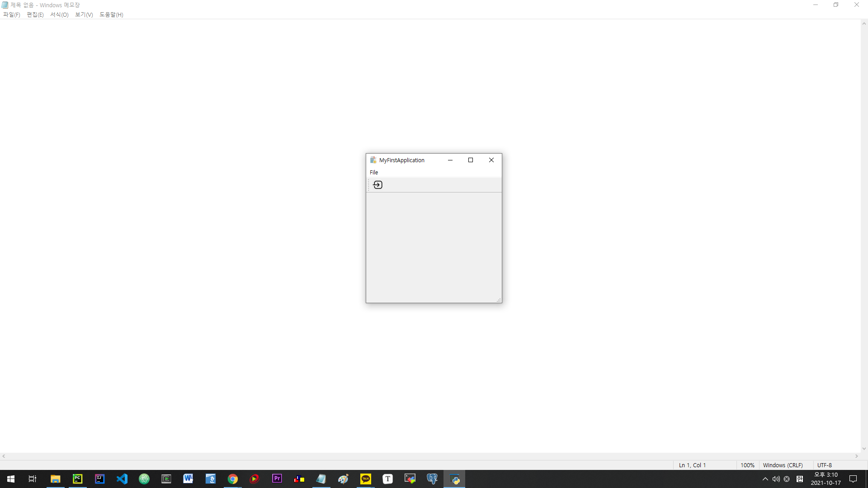Image resolution: width=868 pixels, height=488 pixels.
Task: Open the 편집(E) menu in Notepad
Action: coord(35,15)
